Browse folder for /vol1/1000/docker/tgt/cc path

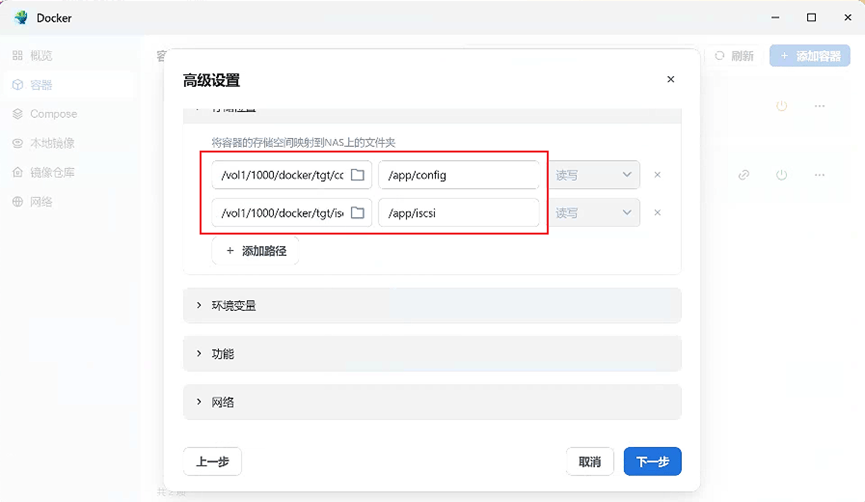tap(357, 175)
